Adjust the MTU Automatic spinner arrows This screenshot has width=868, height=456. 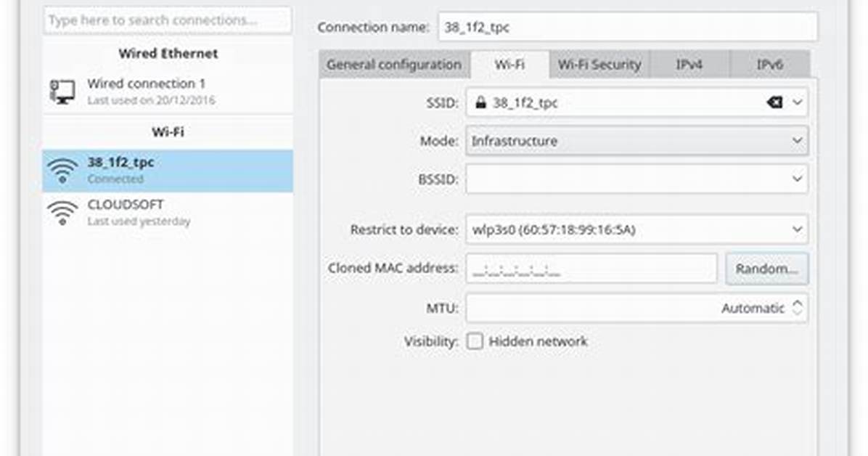point(797,307)
